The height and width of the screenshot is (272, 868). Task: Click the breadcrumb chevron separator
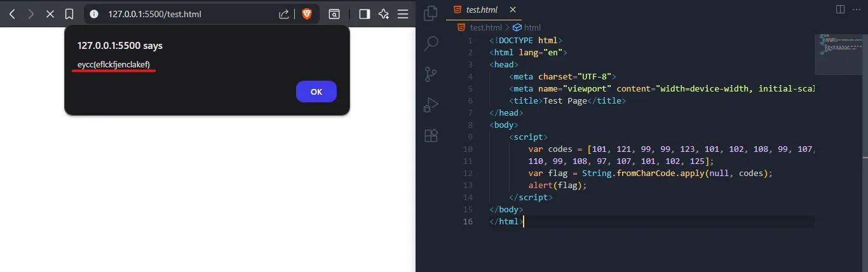[x=507, y=27]
